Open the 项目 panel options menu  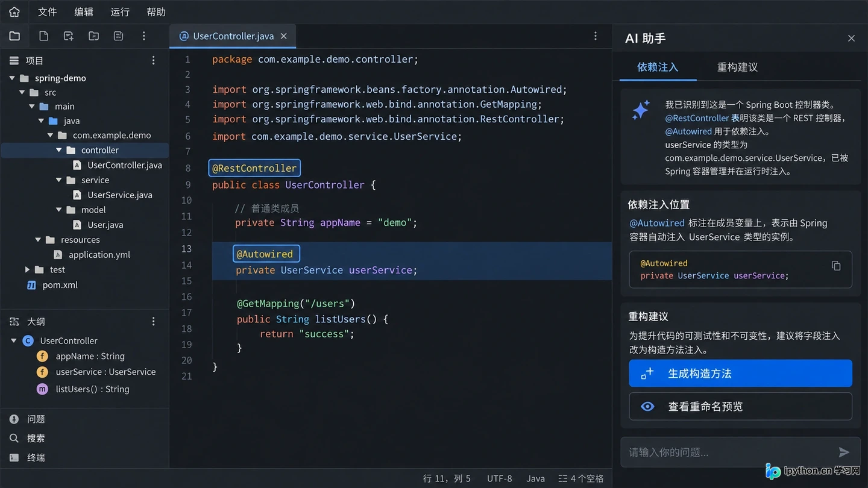point(153,60)
